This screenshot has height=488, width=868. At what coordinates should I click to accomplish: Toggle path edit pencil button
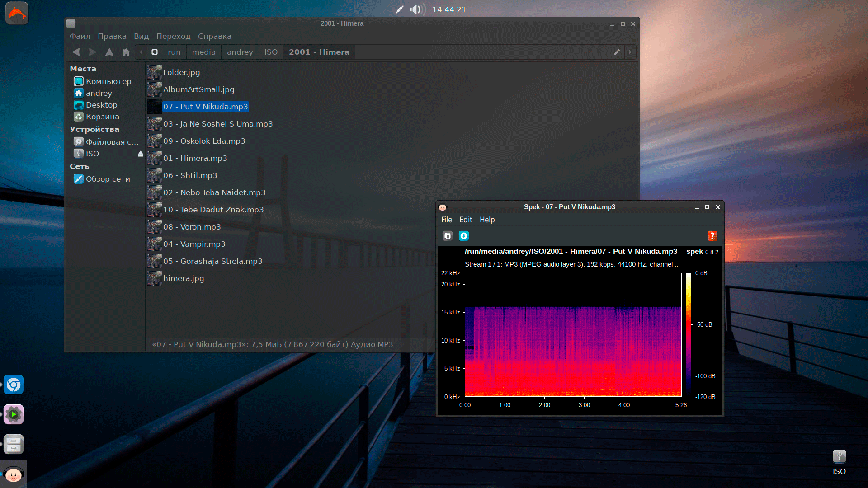pos(617,52)
